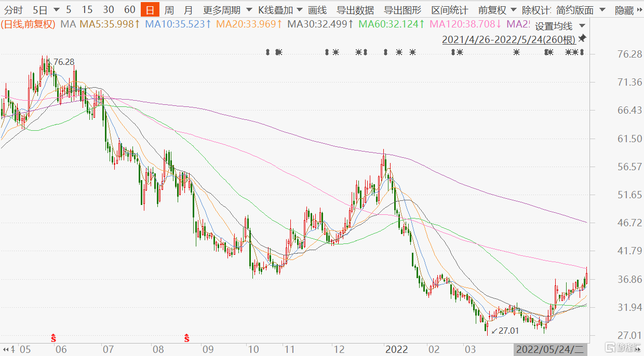Select the 5-minute period
This screenshot has height=356, width=644.
(x=69, y=10)
